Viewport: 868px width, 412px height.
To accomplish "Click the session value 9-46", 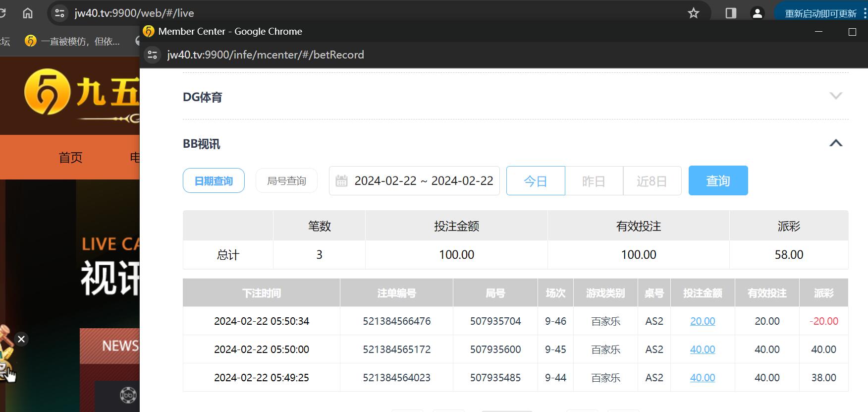I will click(x=555, y=321).
